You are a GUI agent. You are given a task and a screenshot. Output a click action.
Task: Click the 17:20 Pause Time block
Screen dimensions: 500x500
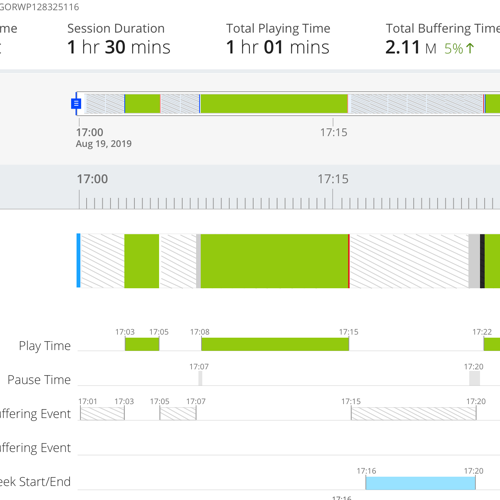tap(475, 379)
